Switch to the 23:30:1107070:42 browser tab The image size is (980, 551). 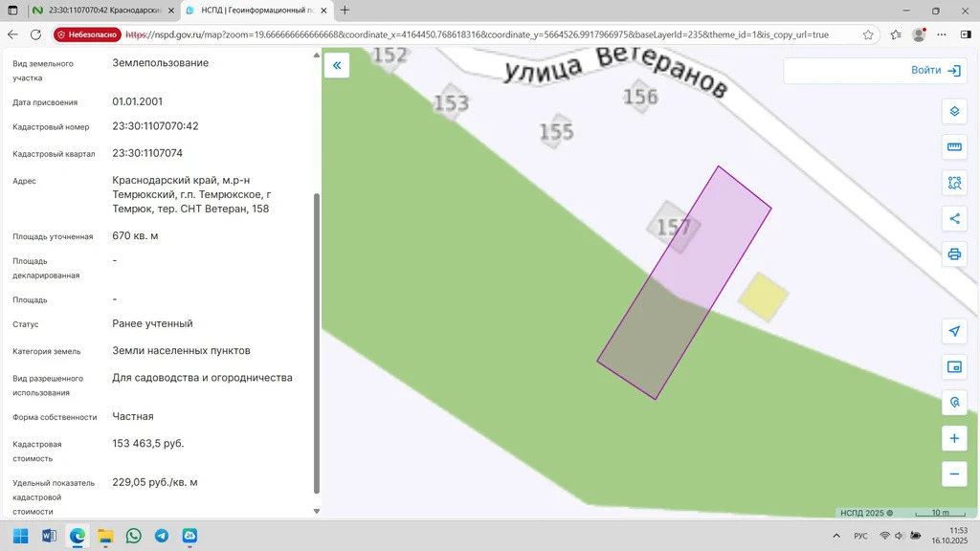point(99,11)
